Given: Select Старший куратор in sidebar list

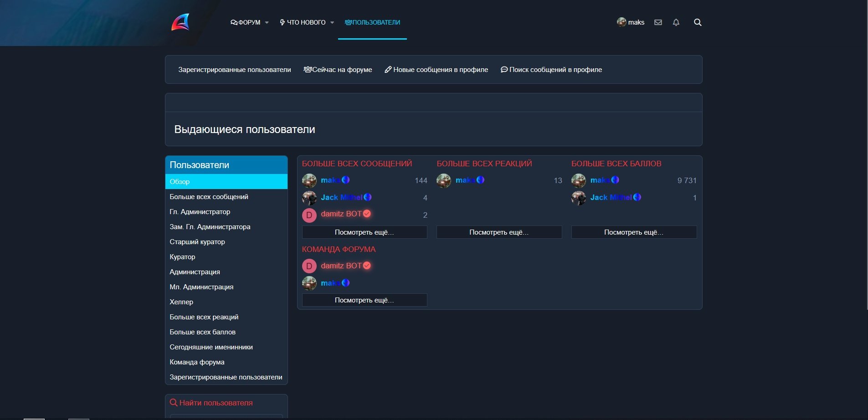Looking at the screenshot, I should pyautogui.click(x=197, y=242).
